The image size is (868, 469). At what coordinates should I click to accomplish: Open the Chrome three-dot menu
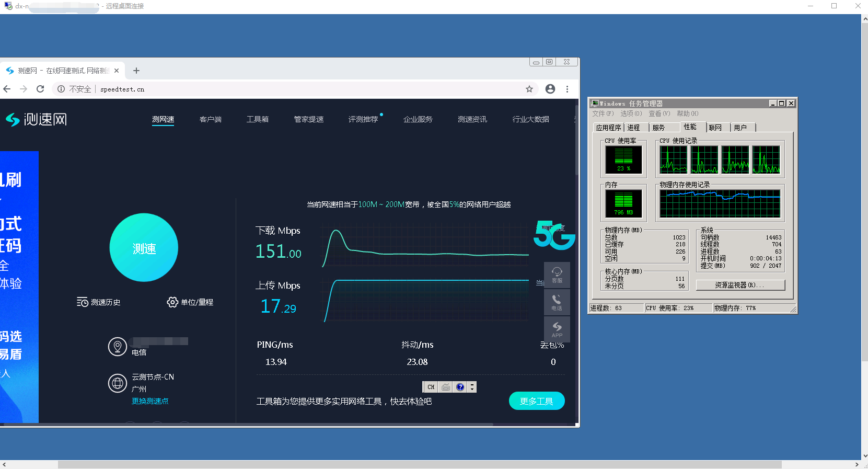(x=567, y=89)
